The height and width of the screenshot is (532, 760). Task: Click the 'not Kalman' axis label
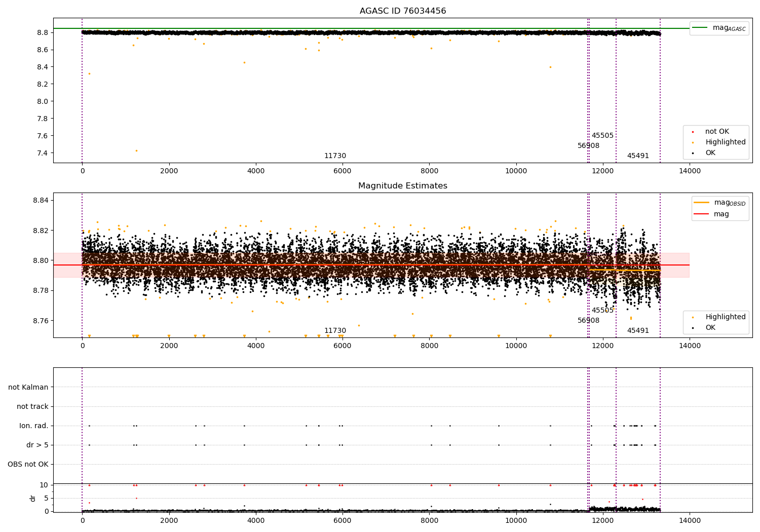click(28, 387)
